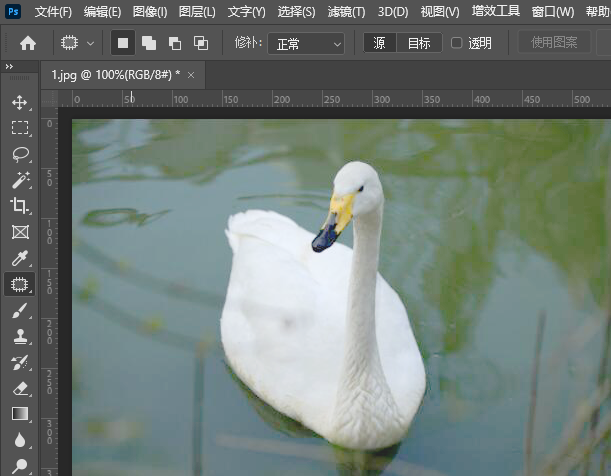Open the Patch tool preset picker
611x476 pixels.
[78, 43]
